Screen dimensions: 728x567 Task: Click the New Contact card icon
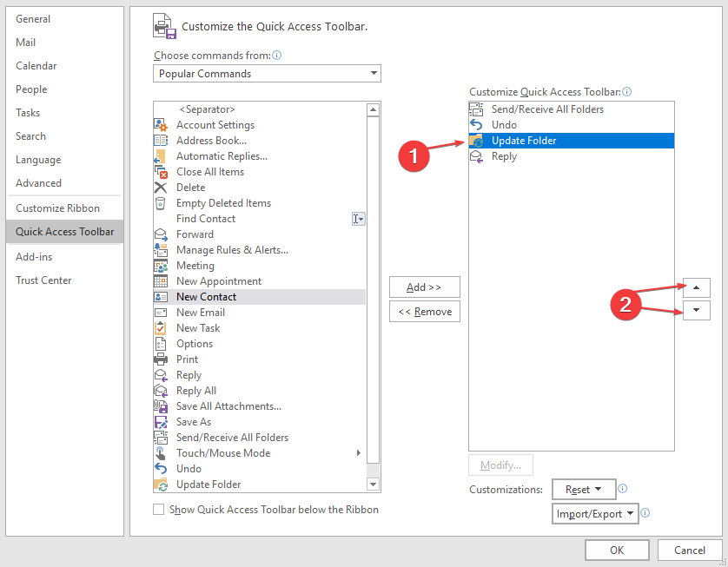[161, 297]
